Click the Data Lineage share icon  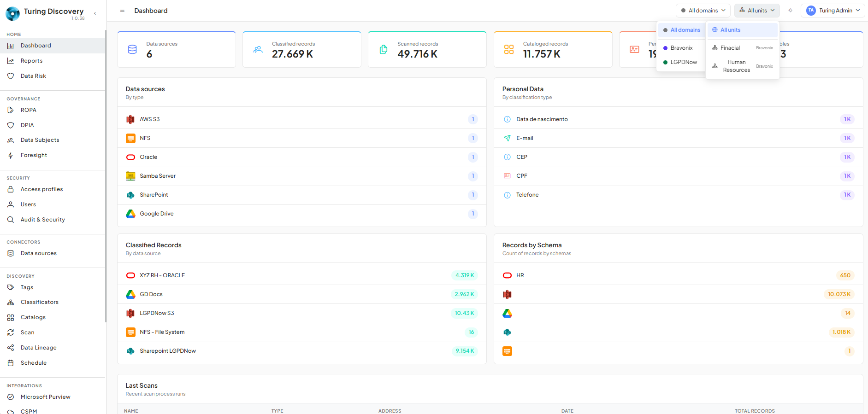(11, 348)
